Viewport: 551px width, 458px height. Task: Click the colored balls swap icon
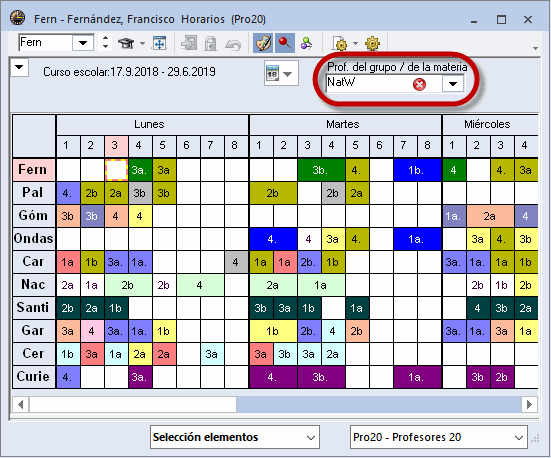306,43
